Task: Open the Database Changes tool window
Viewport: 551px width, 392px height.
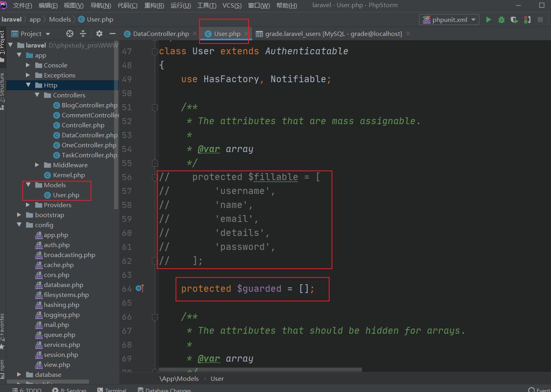Action: coord(164,390)
